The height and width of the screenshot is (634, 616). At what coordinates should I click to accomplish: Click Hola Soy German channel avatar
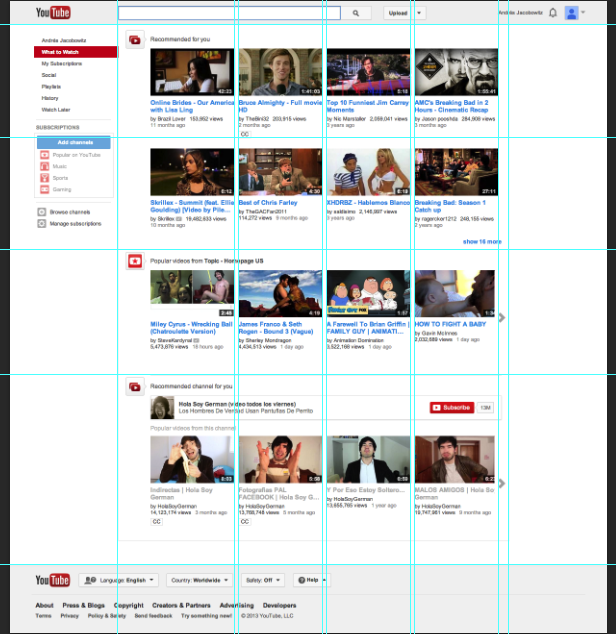tap(162, 408)
